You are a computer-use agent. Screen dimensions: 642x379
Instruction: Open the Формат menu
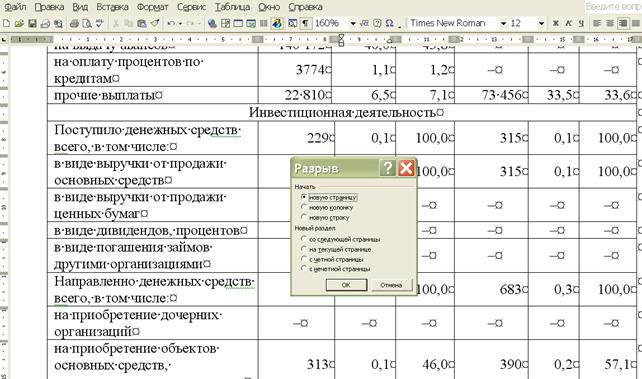(x=152, y=7)
